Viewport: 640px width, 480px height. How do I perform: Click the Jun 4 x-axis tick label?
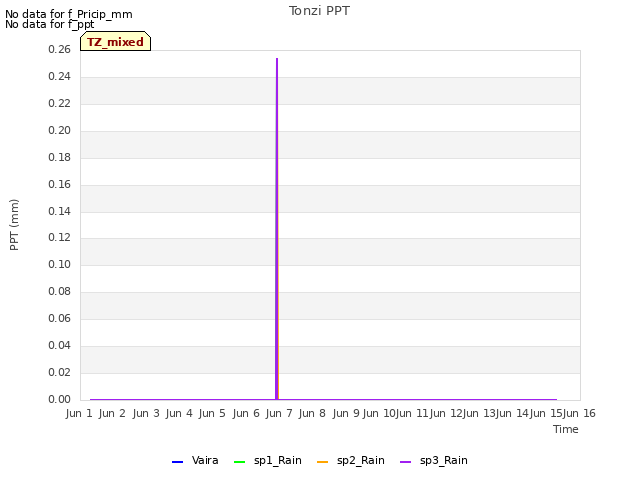179,413
